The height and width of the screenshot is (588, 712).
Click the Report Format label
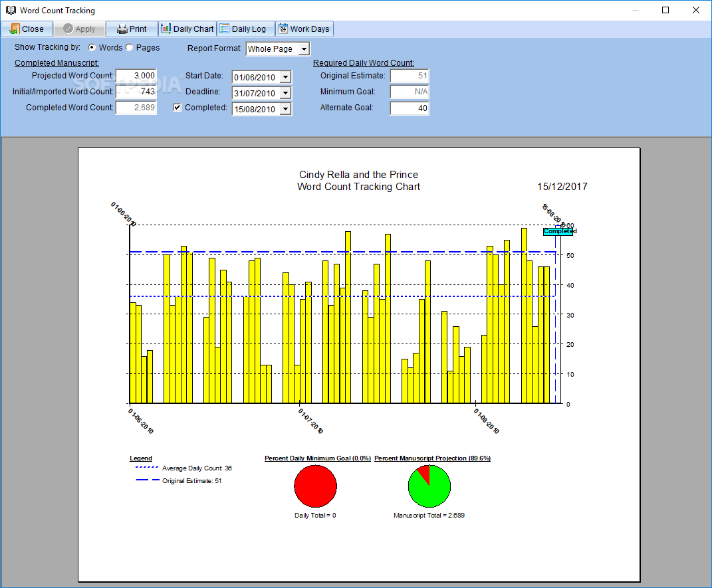(x=214, y=48)
